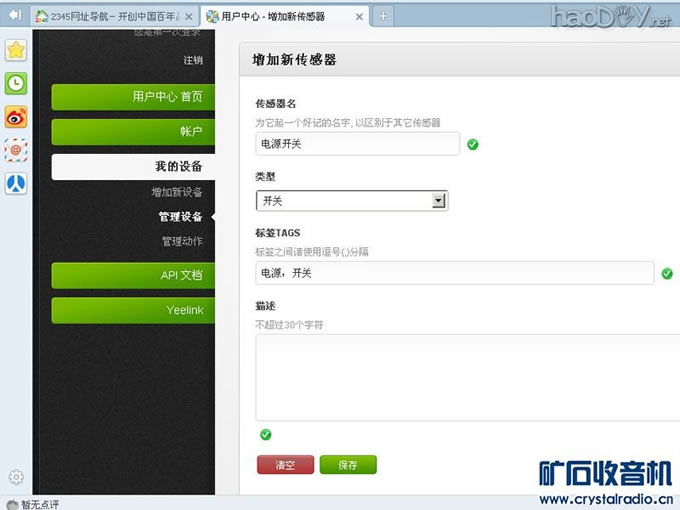Open the favorites star icon in sidebar

pyautogui.click(x=16, y=50)
